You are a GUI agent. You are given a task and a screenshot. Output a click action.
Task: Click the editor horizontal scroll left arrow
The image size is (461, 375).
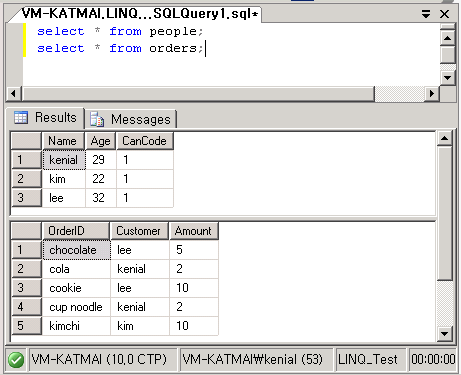(14, 93)
